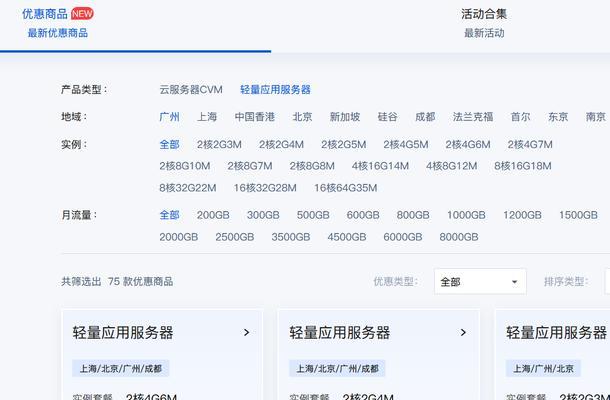Viewport: 610px width, 400px height.
Task: Filter instances by 2核2G5M
Action: pyautogui.click(x=344, y=144)
